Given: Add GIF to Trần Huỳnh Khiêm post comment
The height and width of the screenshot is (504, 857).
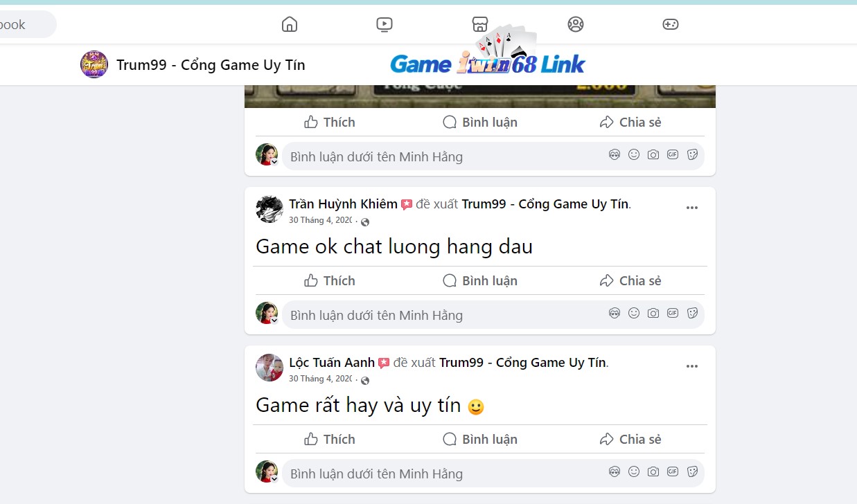Looking at the screenshot, I should tap(673, 313).
